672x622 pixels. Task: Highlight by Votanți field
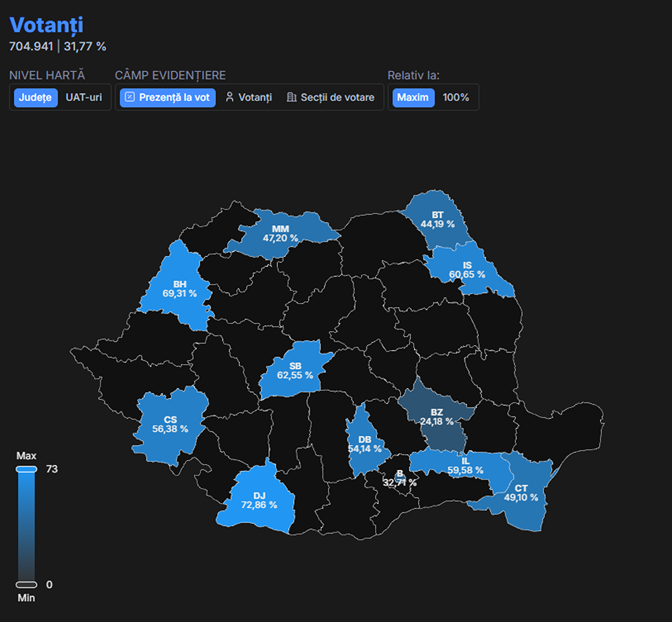(249, 97)
